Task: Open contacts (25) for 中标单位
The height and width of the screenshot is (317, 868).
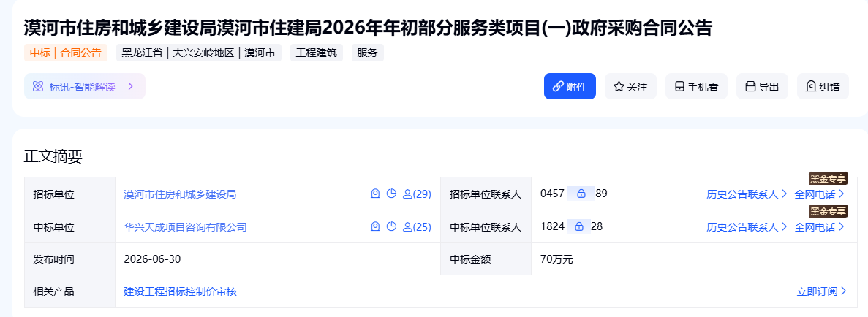Action: [x=417, y=227]
